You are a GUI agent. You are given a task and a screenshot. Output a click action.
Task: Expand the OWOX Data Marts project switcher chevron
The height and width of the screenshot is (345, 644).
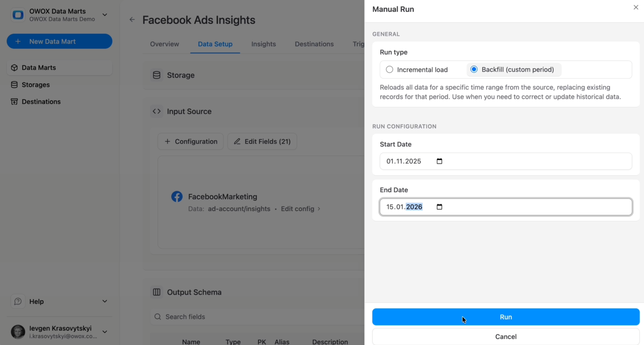(105, 15)
